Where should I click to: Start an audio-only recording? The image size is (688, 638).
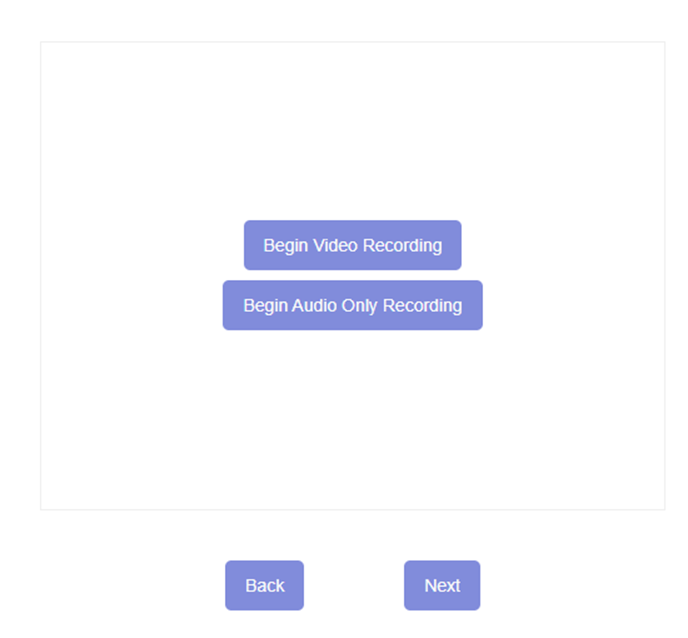352,305
